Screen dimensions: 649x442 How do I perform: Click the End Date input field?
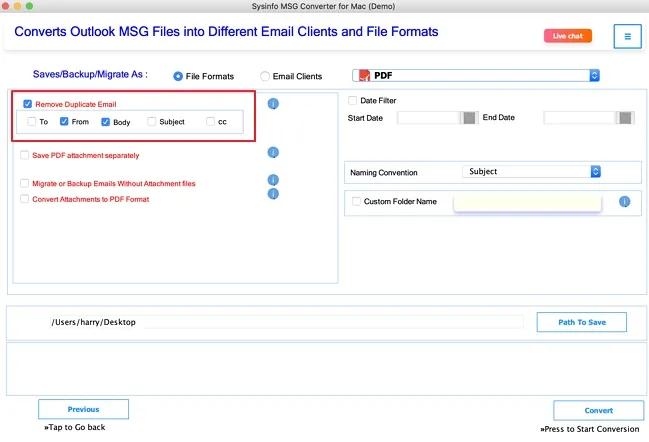tap(580, 118)
